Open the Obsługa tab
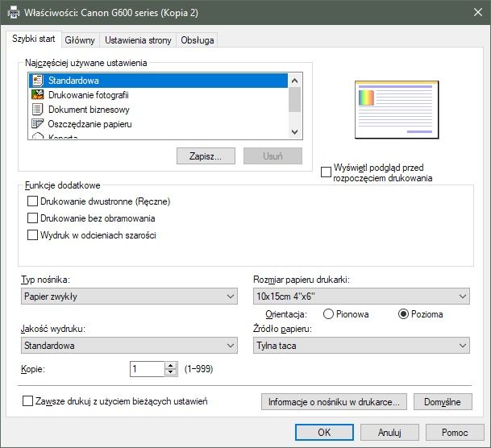 coord(198,40)
